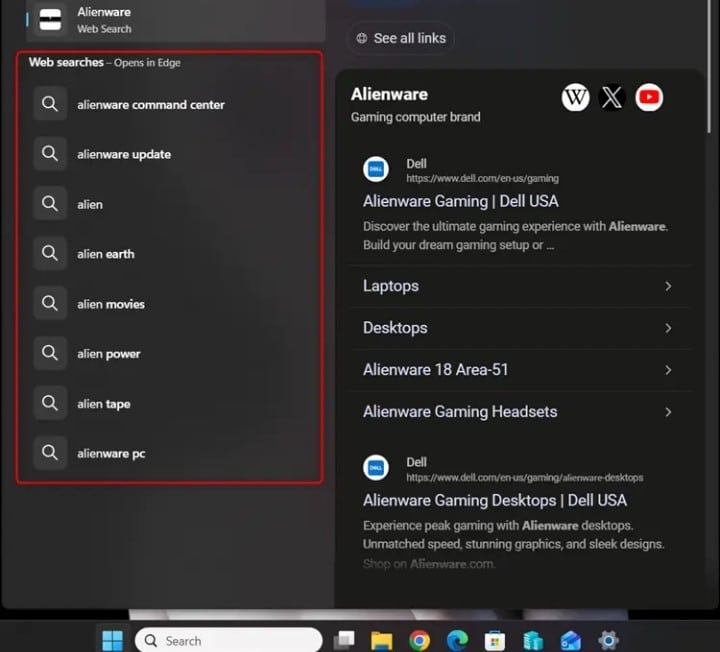720x652 pixels.
Task: Click the Alienware Web Search result icon
Action: point(51,20)
